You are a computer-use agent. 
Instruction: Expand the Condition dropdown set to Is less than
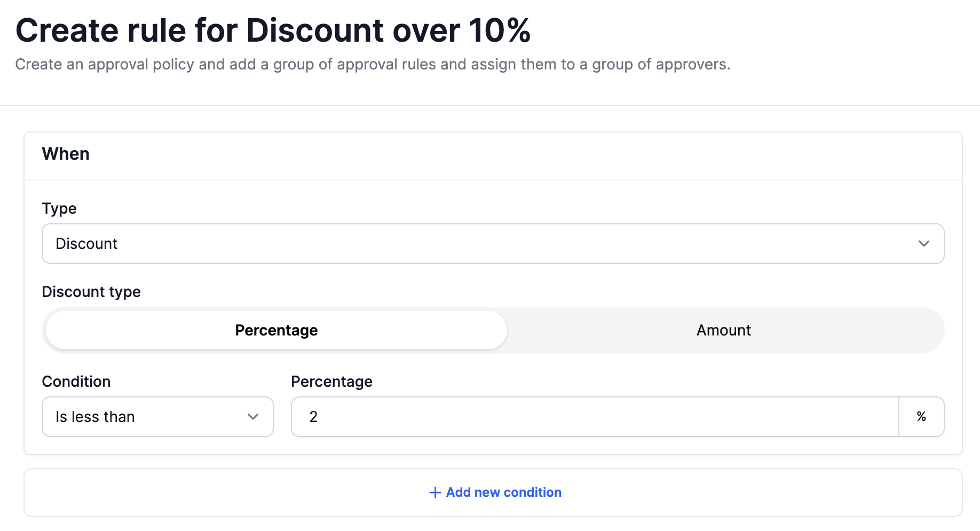pyautogui.click(x=157, y=417)
